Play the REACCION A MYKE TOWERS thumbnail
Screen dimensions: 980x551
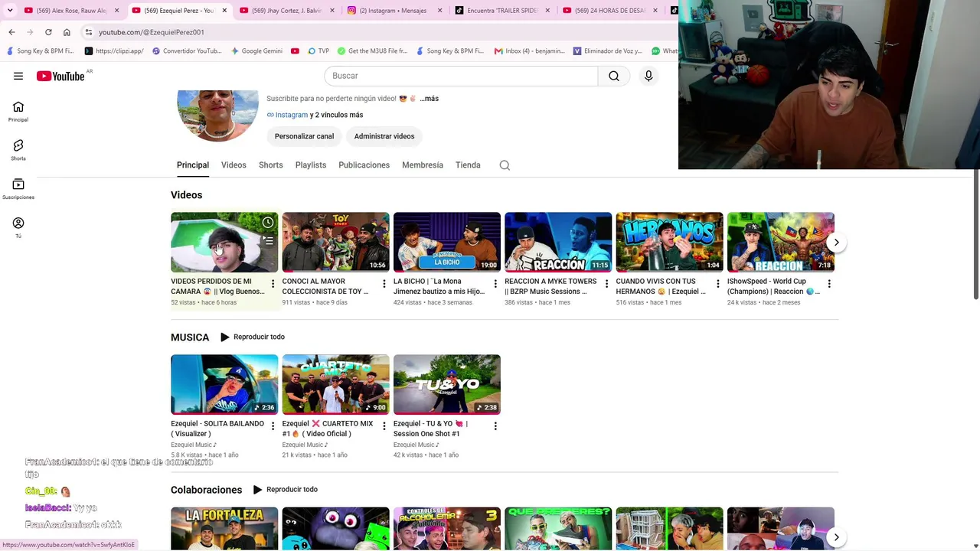click(558, 242)
